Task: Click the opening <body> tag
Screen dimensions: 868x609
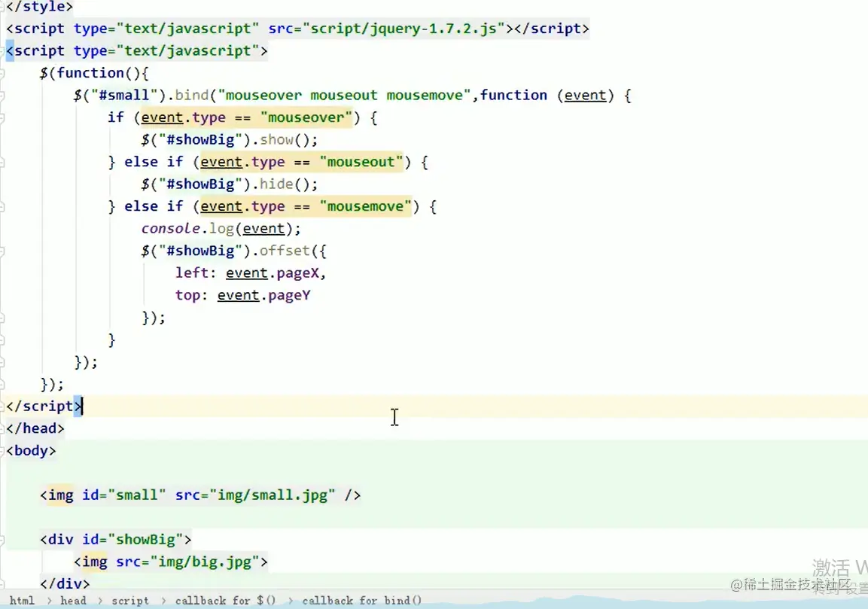Action: [31, 451]
